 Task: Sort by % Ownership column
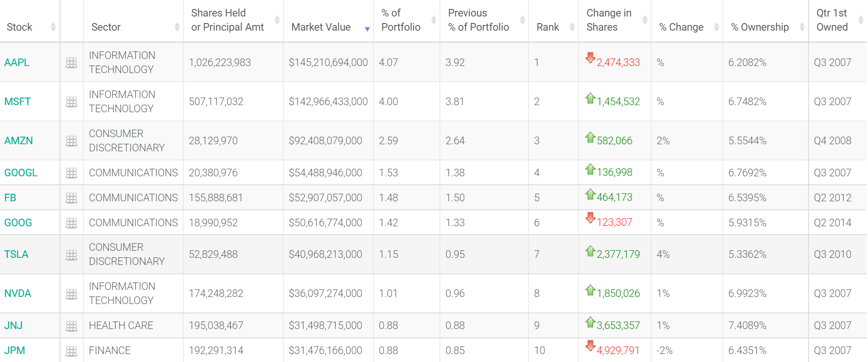click(x=766, y=21)
